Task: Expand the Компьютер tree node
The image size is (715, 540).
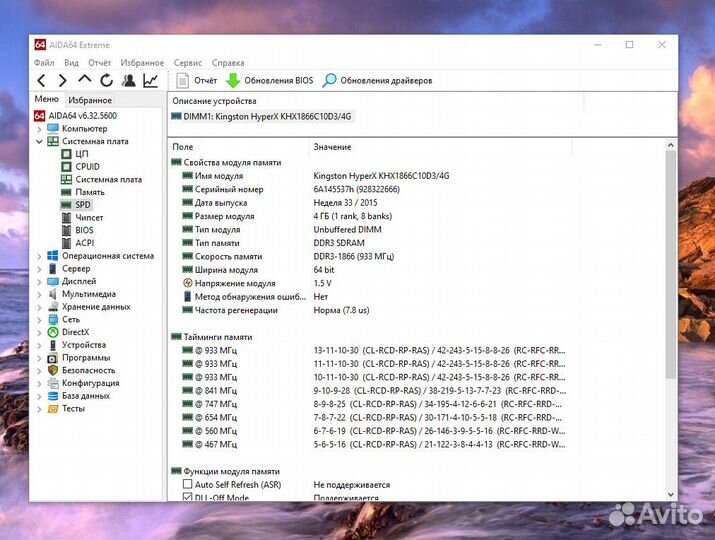Action: 39,129
